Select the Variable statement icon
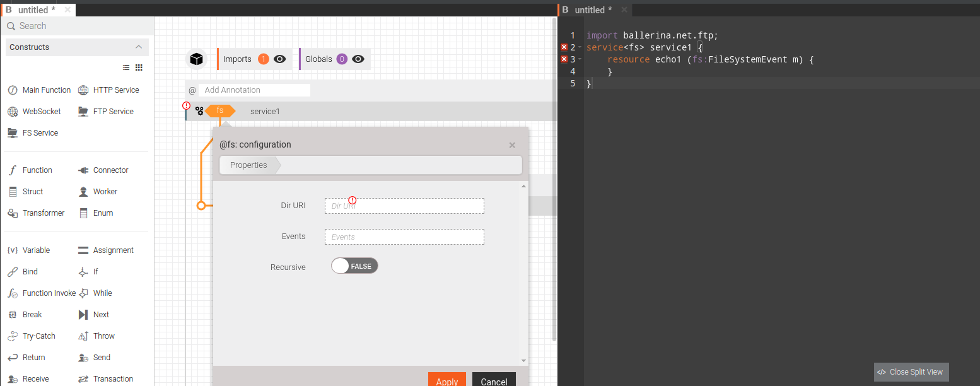The width and height of the screenshot is (980, 386). click(12, 250)
